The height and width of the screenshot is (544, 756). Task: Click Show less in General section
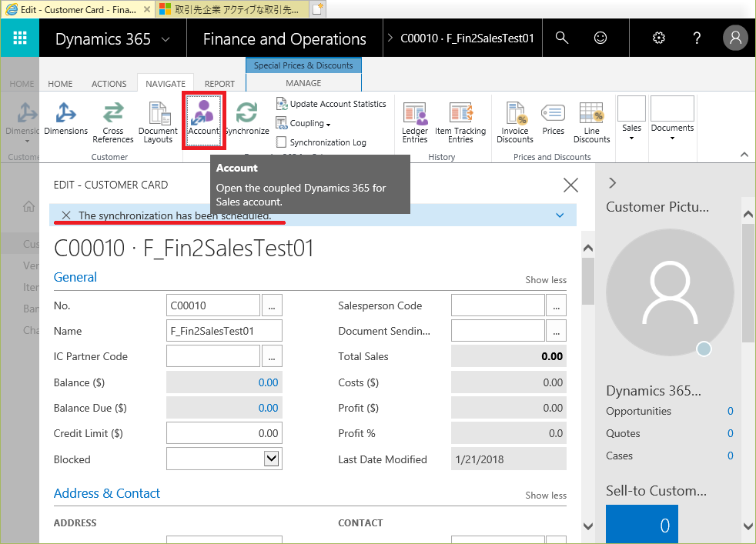click(x=546, y=280)
